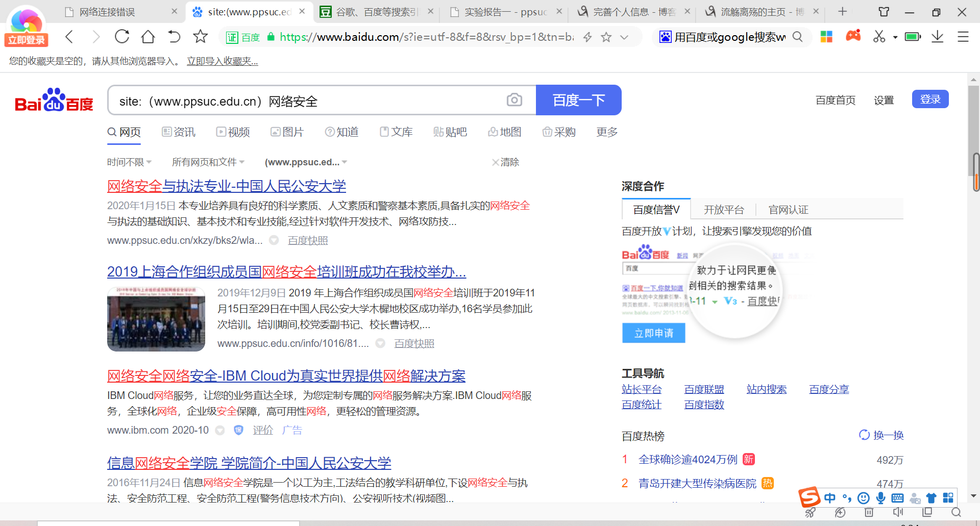This screenshot has height=526, width=980.
Task: Open the dropdown arrow beside the scissors
Action: pyautogui.click(x=895, y=37)
